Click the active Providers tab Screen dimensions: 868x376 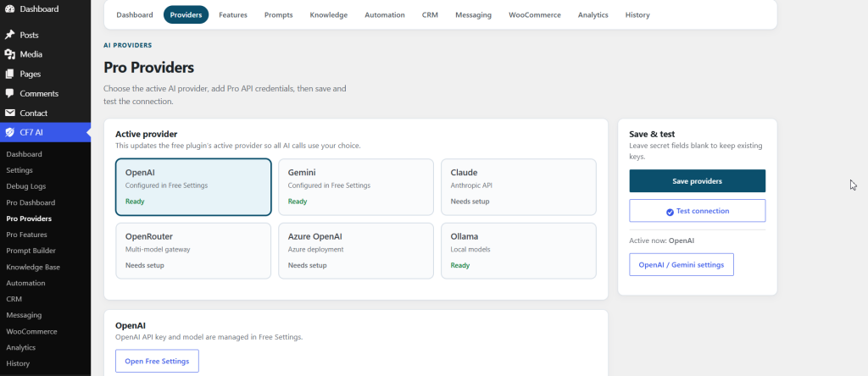186,15
